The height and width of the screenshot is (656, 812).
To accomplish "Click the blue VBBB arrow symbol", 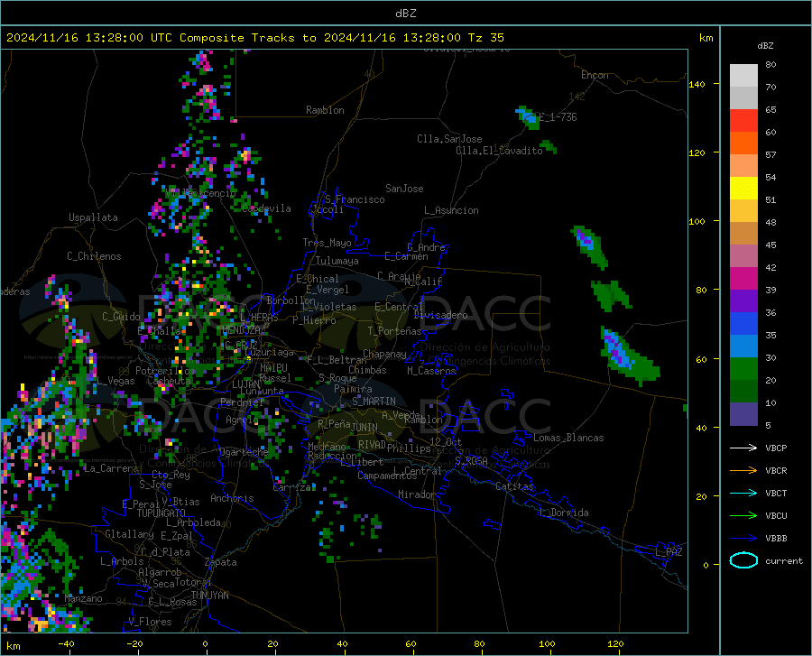I will pyautogui.click(x=743, y=539).
